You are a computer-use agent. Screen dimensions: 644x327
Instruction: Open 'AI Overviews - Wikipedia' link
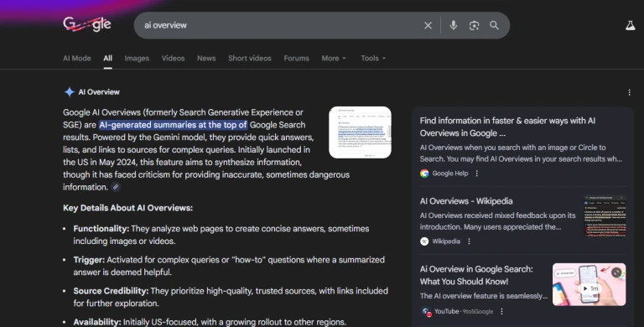point(466,201)
